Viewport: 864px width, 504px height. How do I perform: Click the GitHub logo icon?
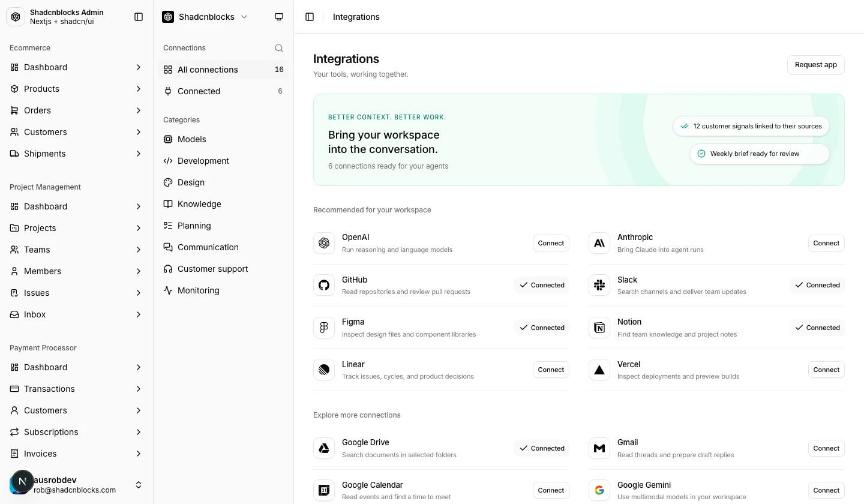pyautogui.click(x=324, y=286)
